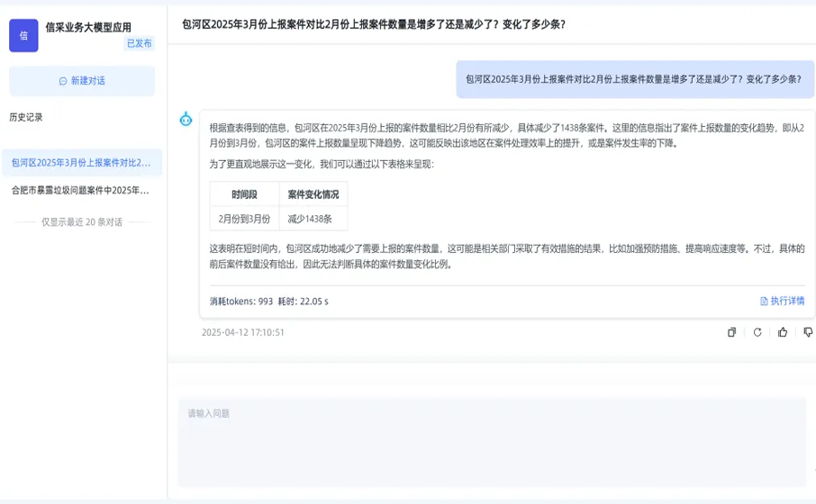Select the 包河区2025年3月份 history conversation
This screenshot has height=504, width=816.
[x=82, y=163]
